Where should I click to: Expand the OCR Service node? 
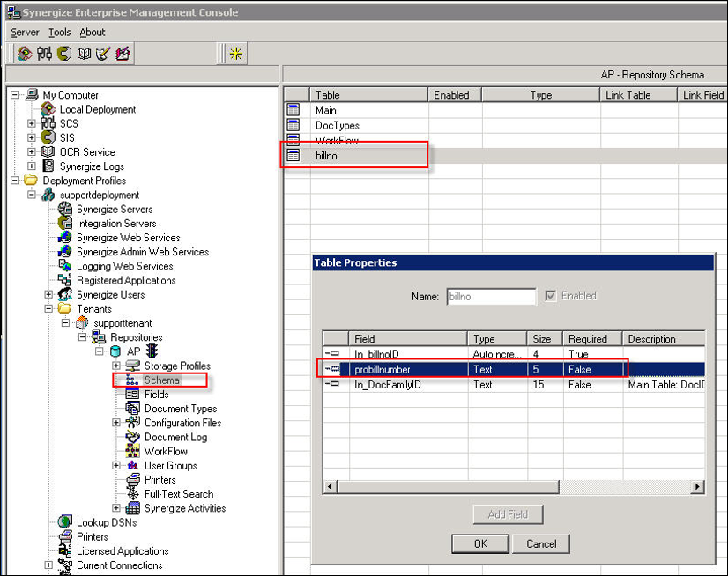pyautogui.click(x=32, y=151)
